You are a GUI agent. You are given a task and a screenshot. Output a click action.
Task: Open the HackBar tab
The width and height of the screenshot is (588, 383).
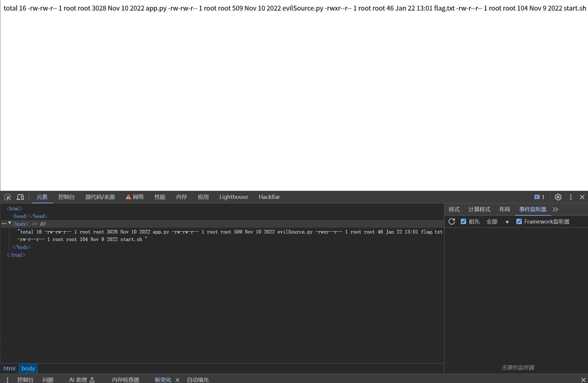click(x=269, y=197)
